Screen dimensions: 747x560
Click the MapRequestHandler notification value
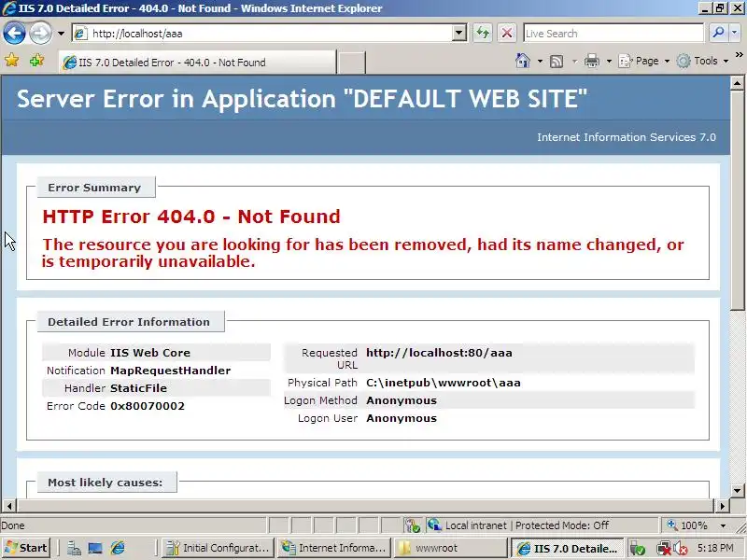(171, 371)
